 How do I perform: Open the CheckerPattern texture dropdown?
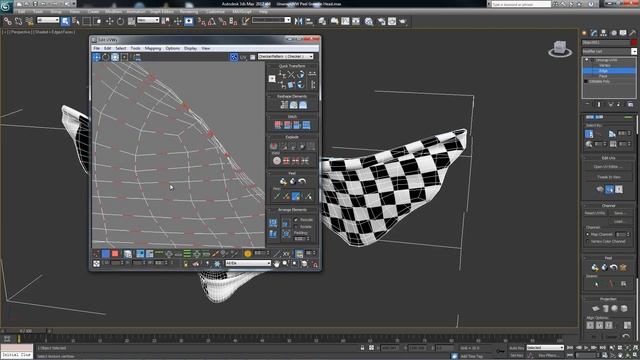[285, 57]
